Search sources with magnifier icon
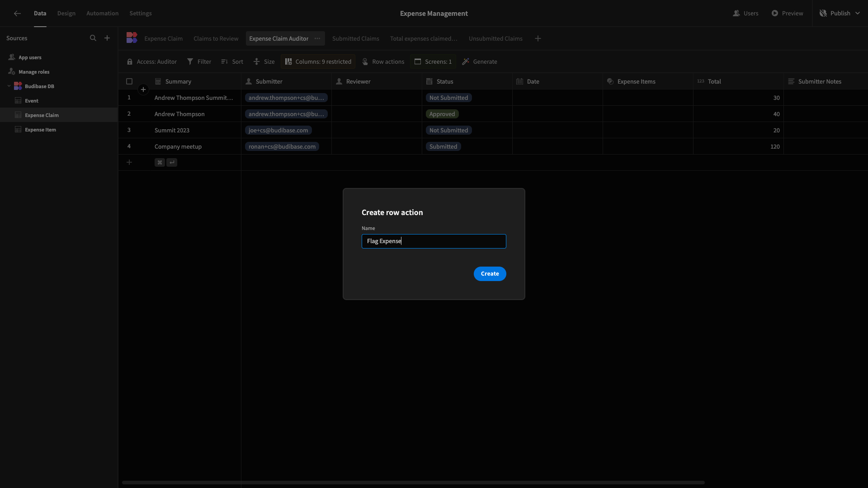Viewport: 868px width, 488px height. (x=93, y=38)
